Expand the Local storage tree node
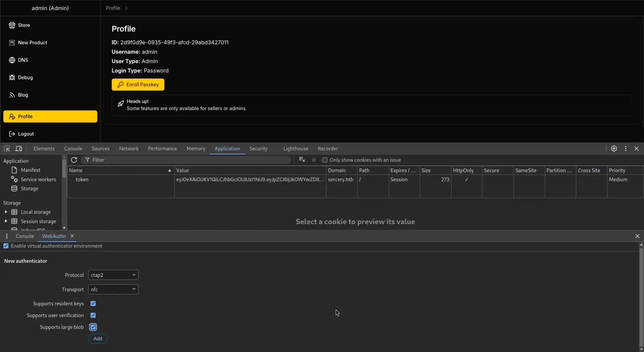This screenshot has width=644, height=352. click(x=6, y=212)
